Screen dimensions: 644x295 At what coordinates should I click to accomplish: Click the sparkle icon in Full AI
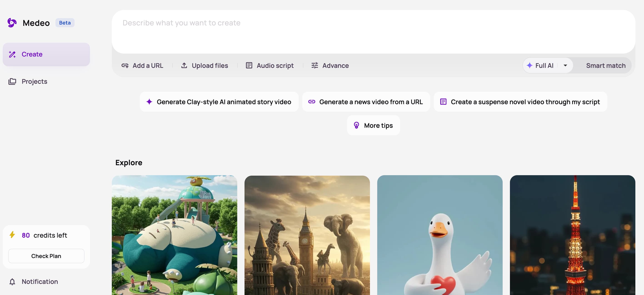click(529, 65)
